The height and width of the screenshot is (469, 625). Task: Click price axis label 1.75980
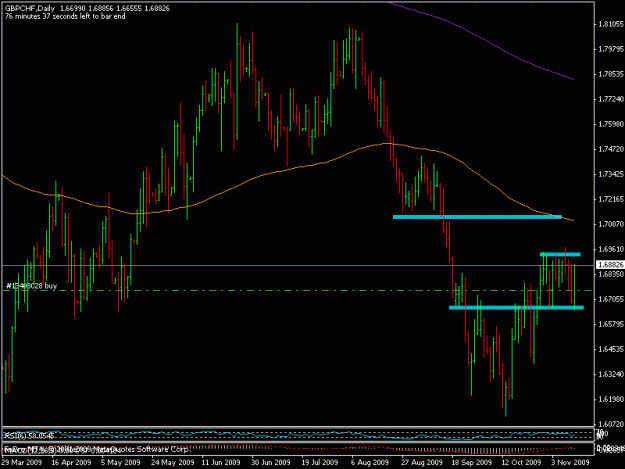610,124
